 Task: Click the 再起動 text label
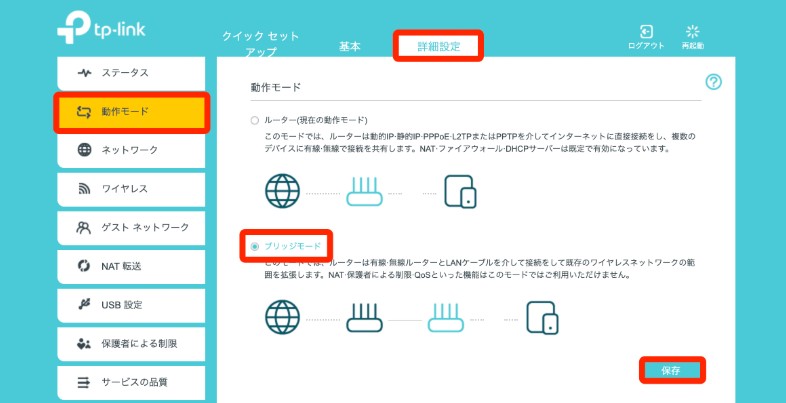point(692,46)
